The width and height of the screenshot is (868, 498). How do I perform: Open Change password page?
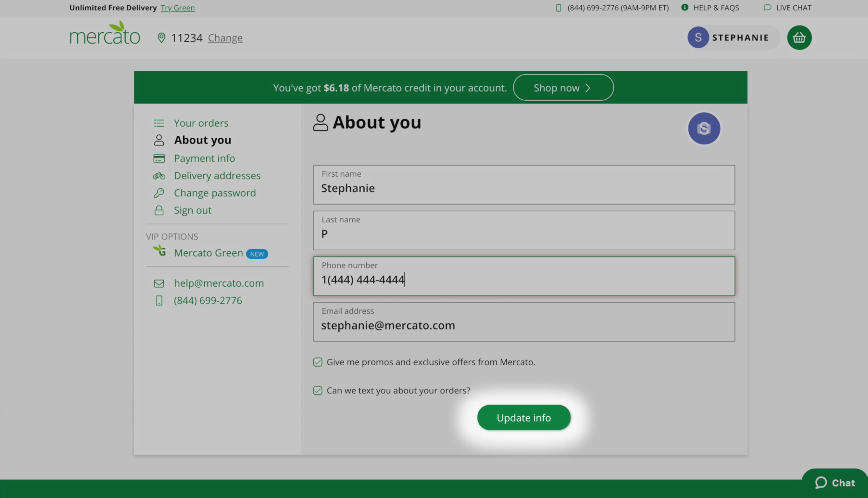tap(215, 193)
